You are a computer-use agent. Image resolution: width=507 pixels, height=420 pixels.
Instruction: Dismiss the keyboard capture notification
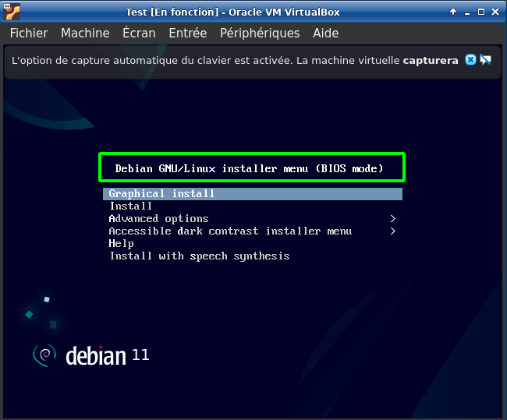pyautogui.click(x=470, y=60)
